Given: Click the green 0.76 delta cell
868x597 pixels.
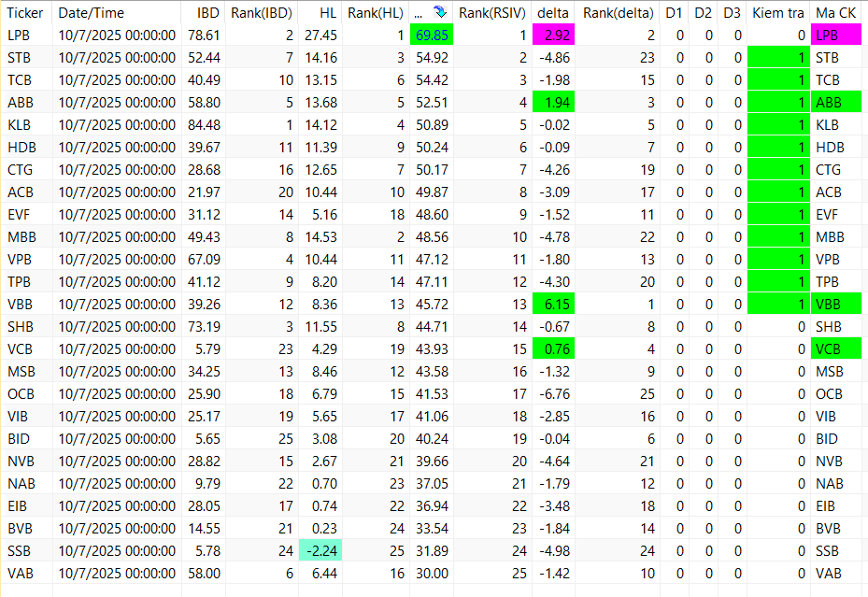Looking at the screenshot, I should coord(553,349).
